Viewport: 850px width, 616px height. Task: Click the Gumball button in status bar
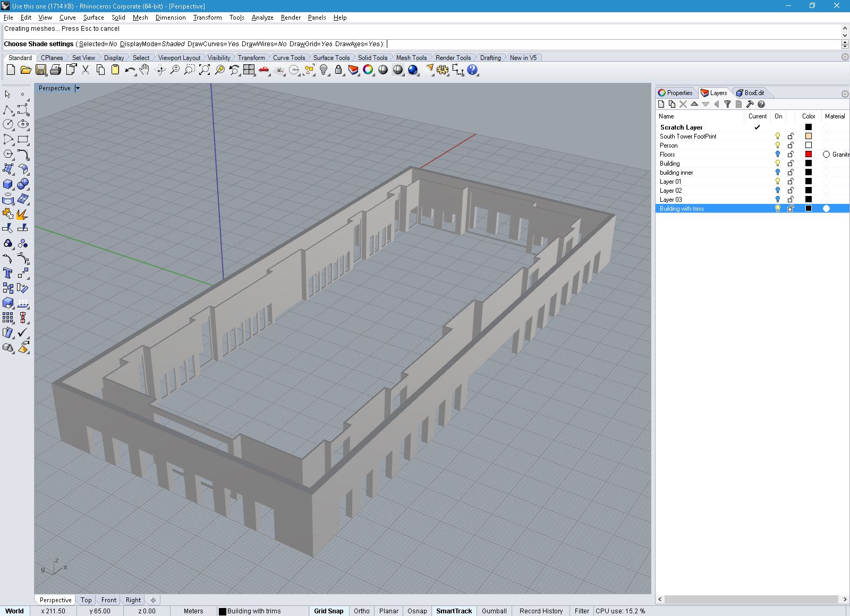(x=494, y=611)
